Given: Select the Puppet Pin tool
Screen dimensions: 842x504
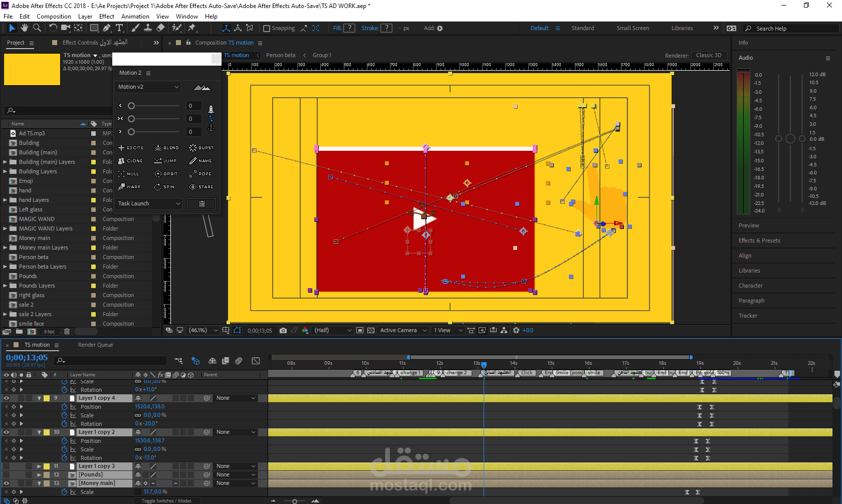Looking at the screenshot, I should coord(192,28).
